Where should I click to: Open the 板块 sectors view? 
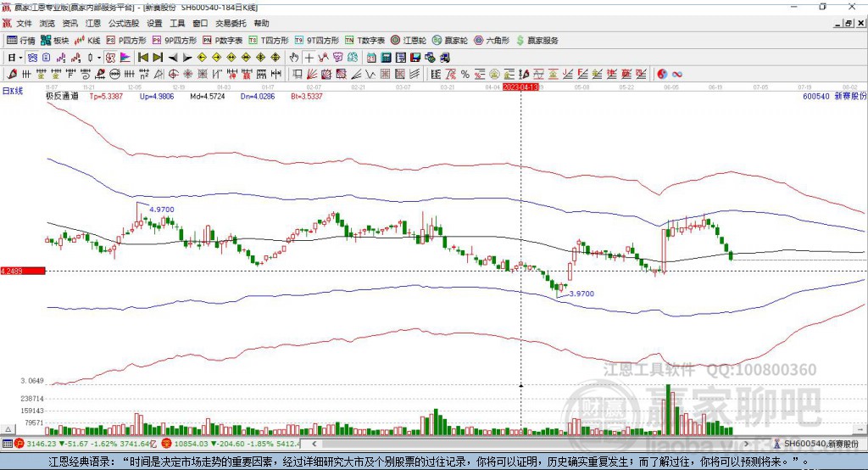click(54, 41)
